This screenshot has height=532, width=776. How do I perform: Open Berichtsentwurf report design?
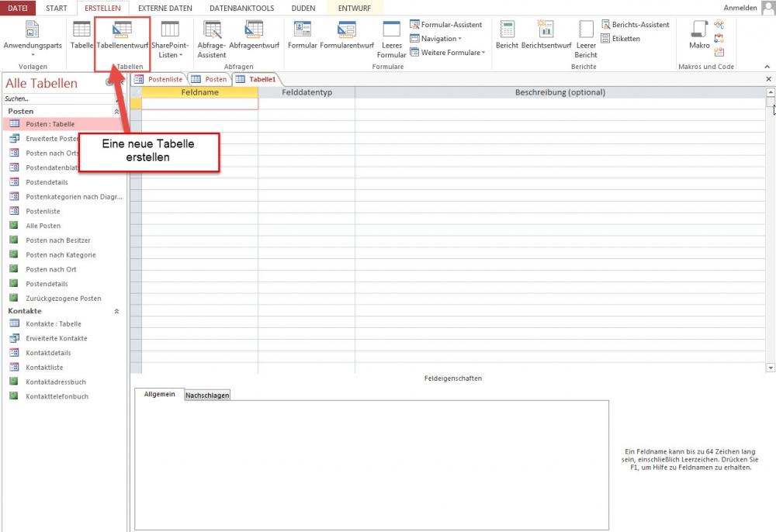(546, 35)
